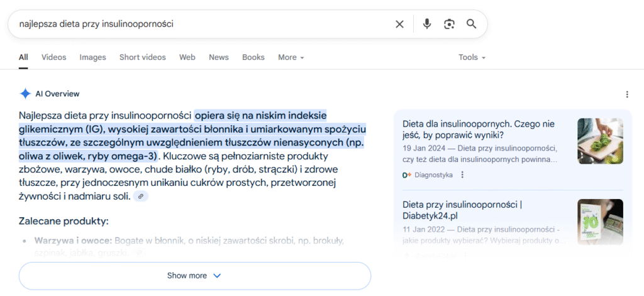Open article Dieta dla insulinoopornych

coord(479,129)
